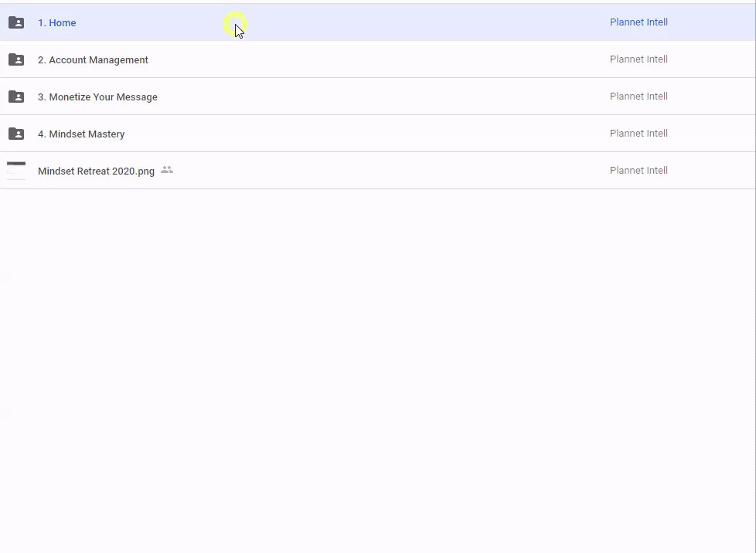Screen dimensions: 756x553
Task: Select the Mindset Retreat 2020.png file name
Action: 96,171
